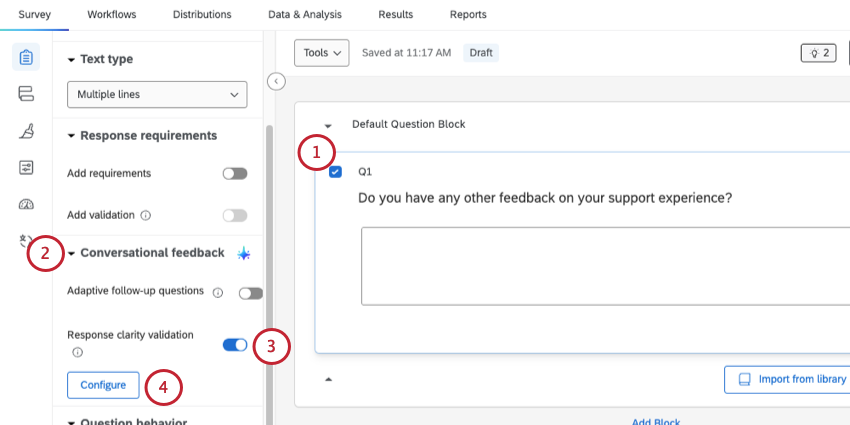Click info icon beside Adaptive follow-up questions
850x425 pixels.
[x=217, y=293]
